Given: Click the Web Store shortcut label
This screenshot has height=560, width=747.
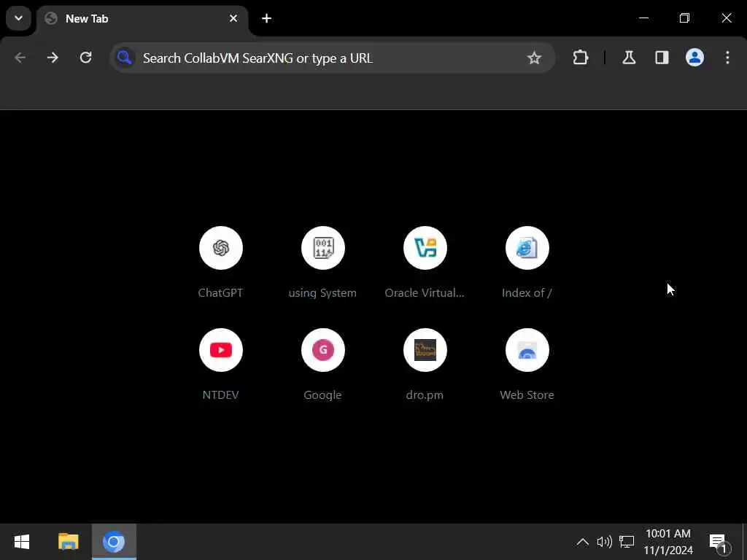Looking at the screenshot, I should click(527, 394).
